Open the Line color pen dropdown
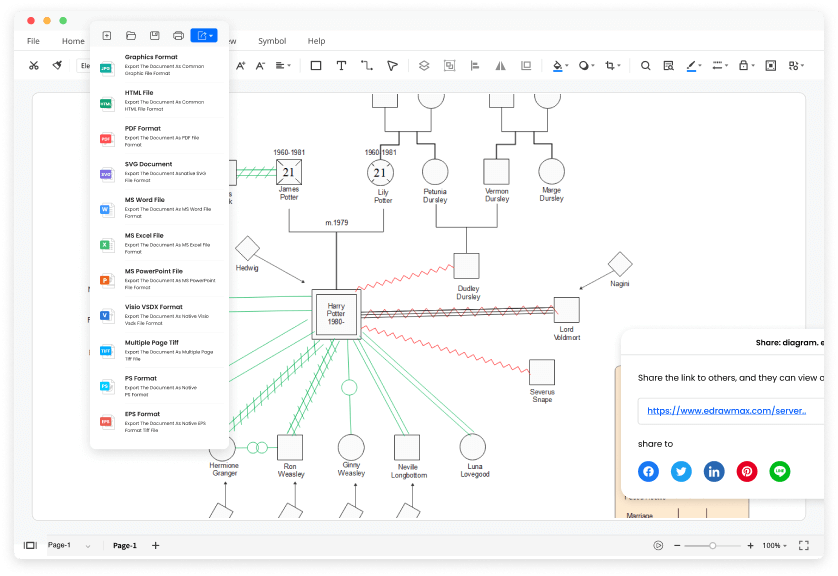 [694, 66]
